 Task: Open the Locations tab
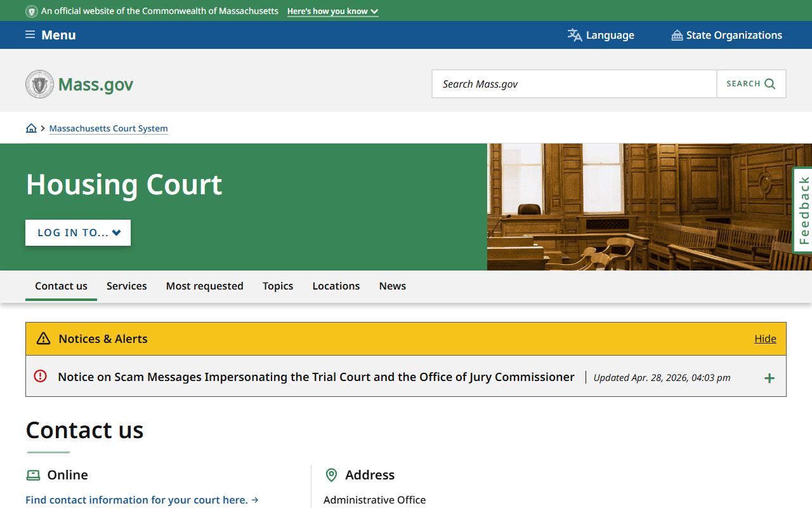pyautogui.click(x=336, y=286)
